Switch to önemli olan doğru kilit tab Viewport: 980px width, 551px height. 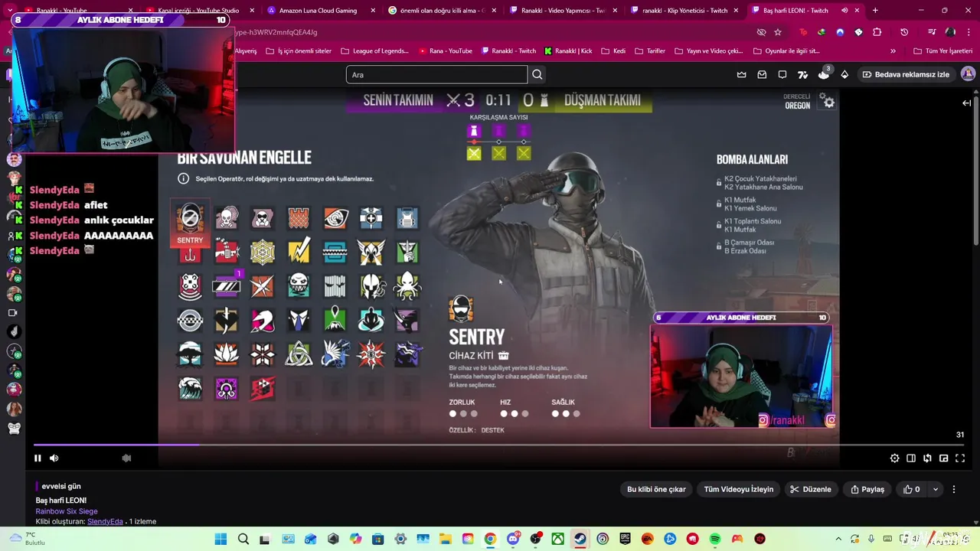click(x=441, y=11)
